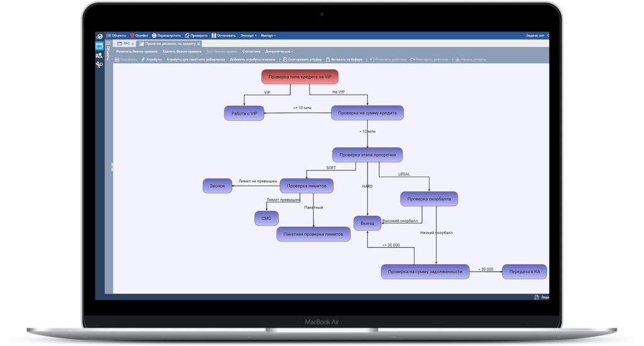Image resolution: width=644 pixels, height=346 pixels.
Task: Click Повторить действие redo button
Action: click(x=429, y=60)
